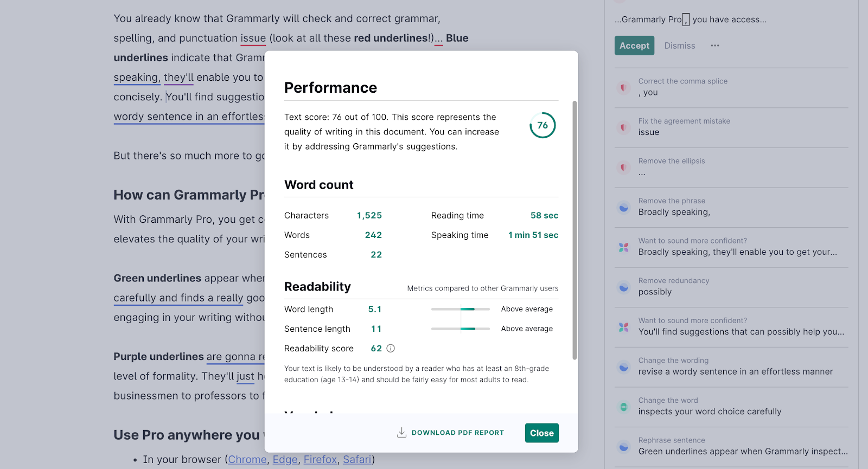Click the red-underlined word 'issue' in the document
Image resolution: width=868 pixels, height=469 pixels.
point(253,38)
